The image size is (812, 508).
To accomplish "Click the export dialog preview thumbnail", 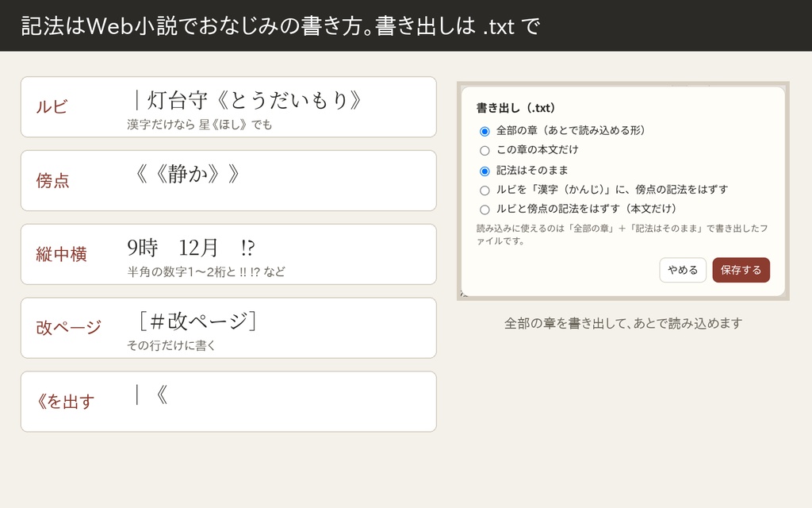I will click(x=623, y=190).
